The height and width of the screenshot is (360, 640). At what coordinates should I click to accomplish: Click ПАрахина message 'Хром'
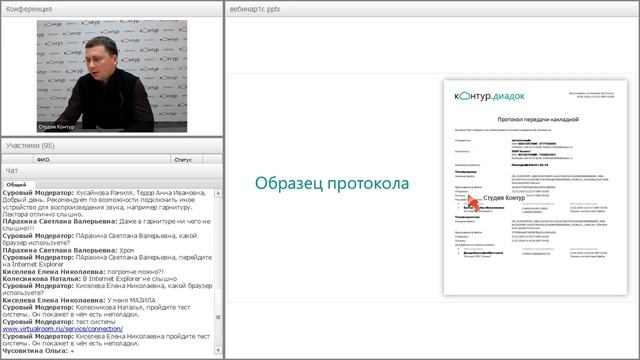tap(68, 250)
